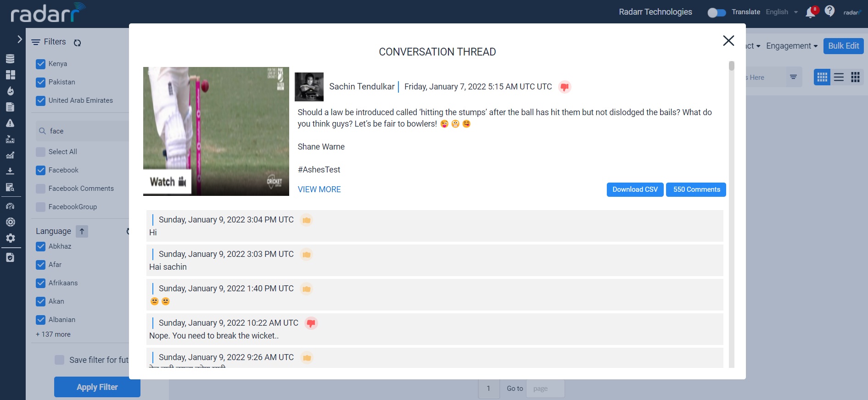
Task: Check the Save filter for future checkbox
Action: [60, 360]
